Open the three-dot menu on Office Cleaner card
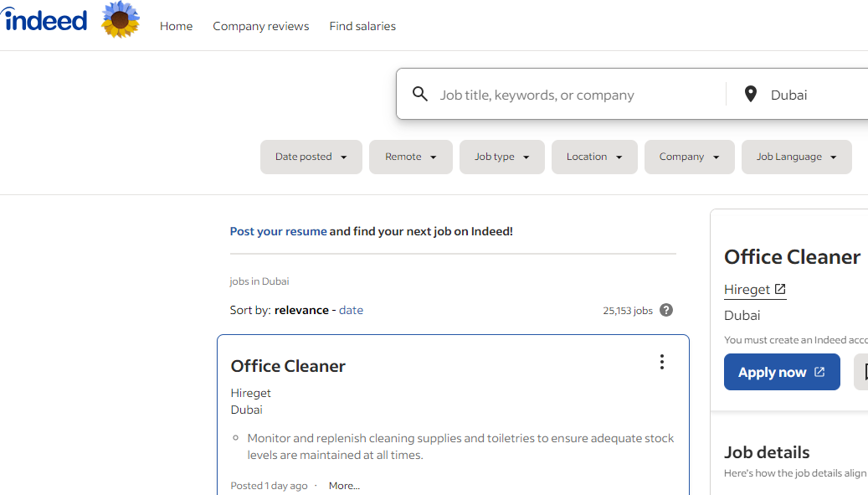Image resolution: width=868 pixels, height=495 pixels. pos(661,362)
